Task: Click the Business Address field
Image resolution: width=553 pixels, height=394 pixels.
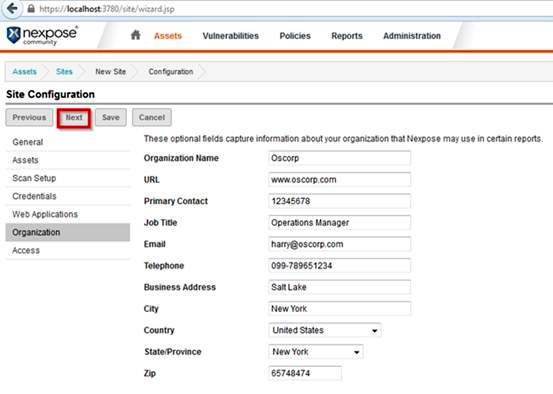Action: pos(339,287)
